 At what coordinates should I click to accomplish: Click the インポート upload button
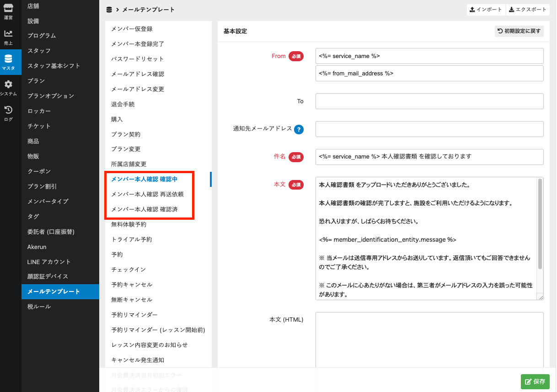[486, 10]
